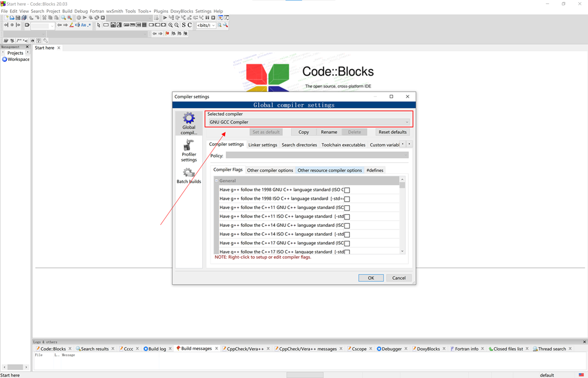Click the Save all files icon
Image resolution: width=588 pixels, height=378 pixels.
[24, 18]
